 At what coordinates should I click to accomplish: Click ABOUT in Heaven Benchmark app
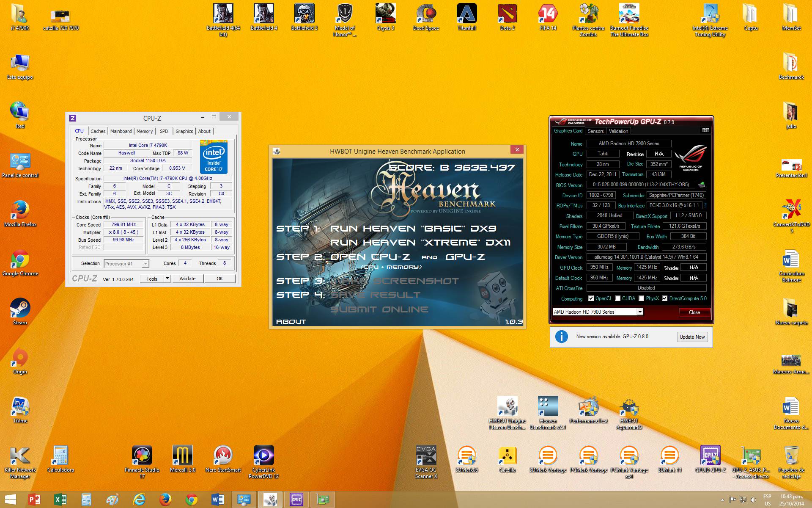[x=291, y=322]
